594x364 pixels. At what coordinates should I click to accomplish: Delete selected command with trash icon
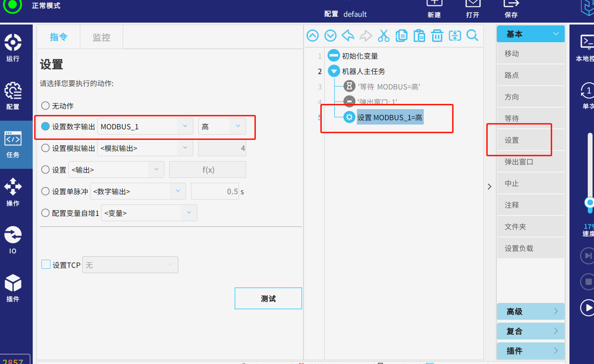click(x=437, y=36)
